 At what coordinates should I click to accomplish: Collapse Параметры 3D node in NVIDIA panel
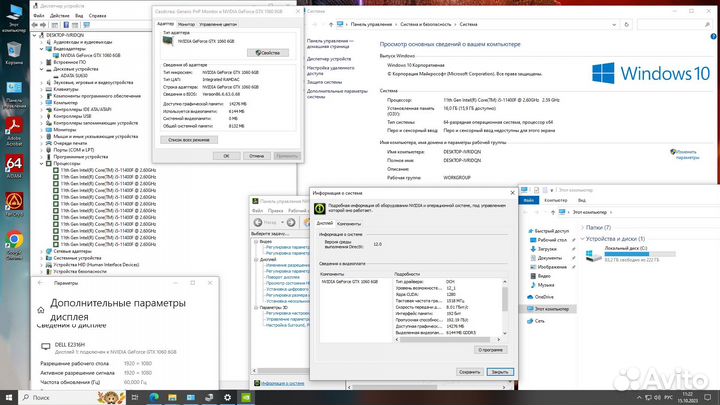point(256,307)
